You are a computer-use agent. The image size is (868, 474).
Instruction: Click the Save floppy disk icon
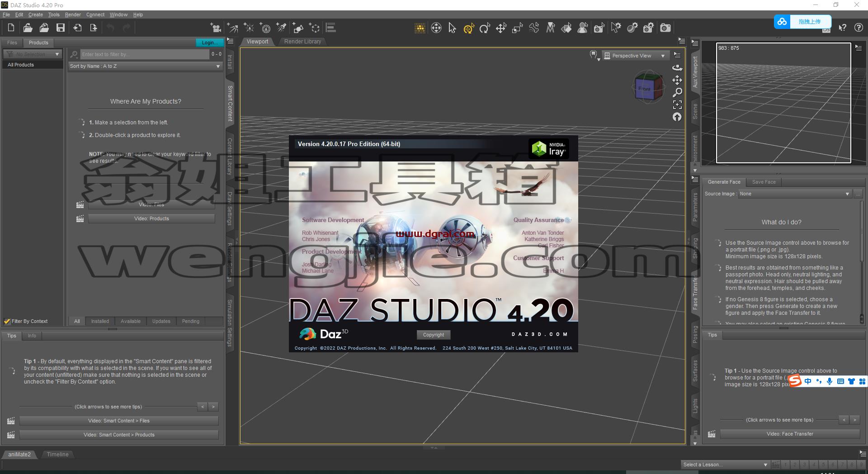click(x=61, y=28)
